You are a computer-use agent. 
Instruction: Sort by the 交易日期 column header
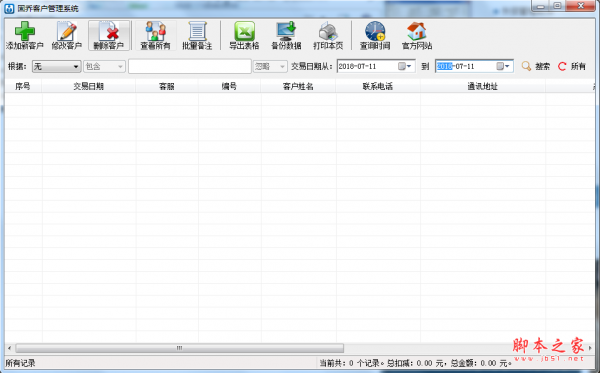coord(89,86)
